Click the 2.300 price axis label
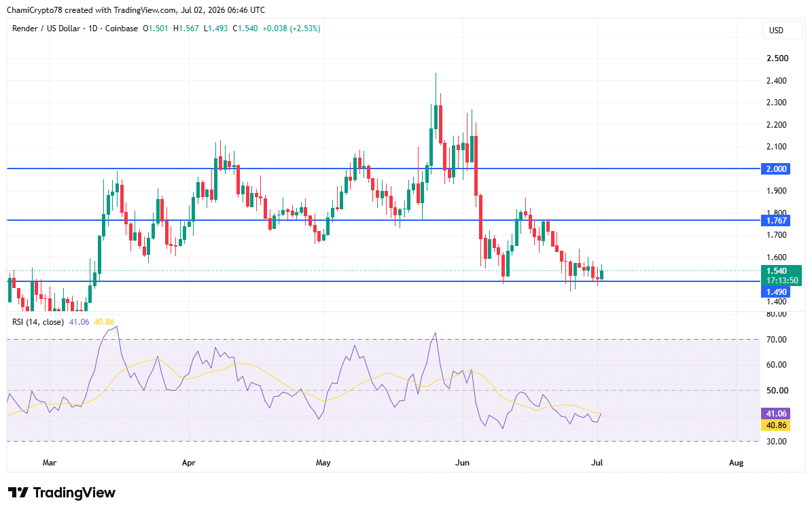The width and height of the screenshot is (812, 513). (x=776, y=103)
